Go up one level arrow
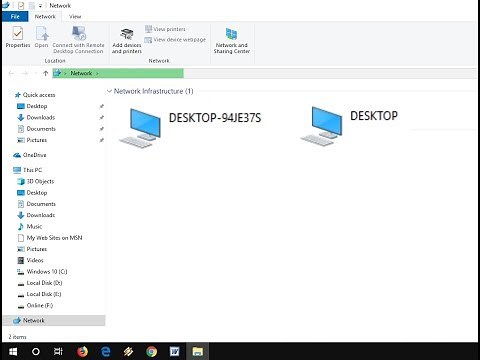The height and width of the screenshot is (360, 480). 46,73
